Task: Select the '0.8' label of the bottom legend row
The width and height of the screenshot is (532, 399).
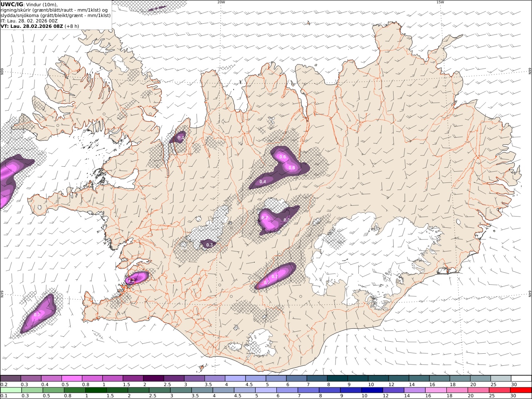Action: (x=68, y=396)
